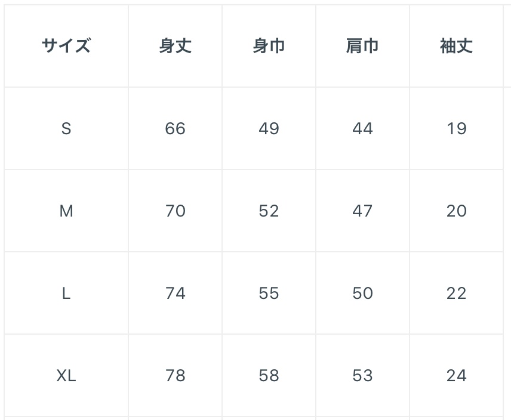Screen dimensions: 511x420
Task: Click shoulder width value 50 for L
Action: 362,293
